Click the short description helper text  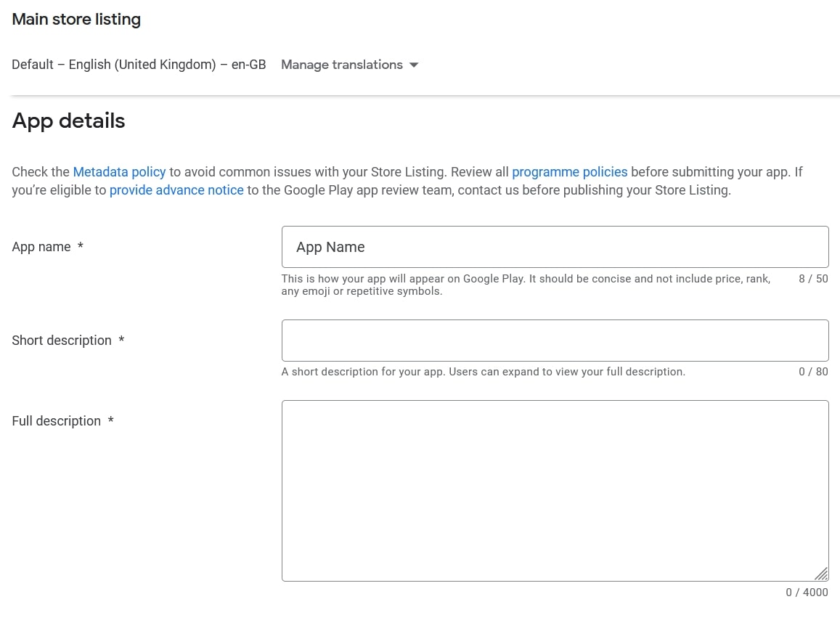click(484, 372)
